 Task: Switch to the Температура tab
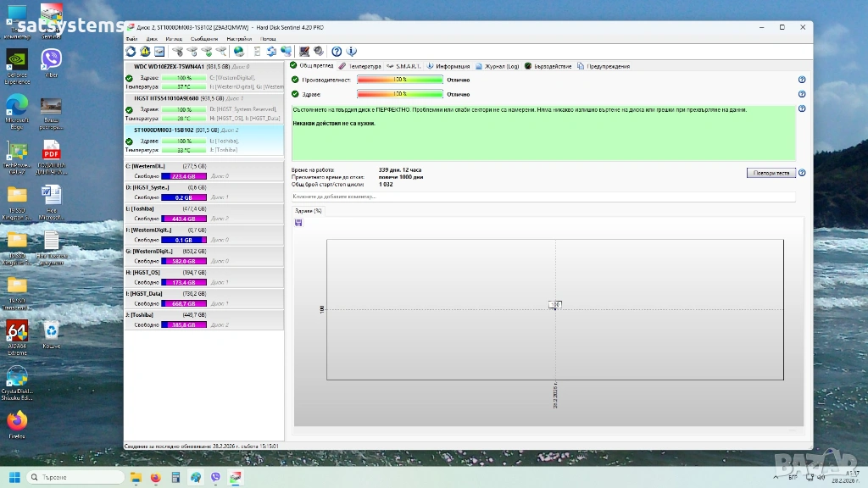pos(360,66)
